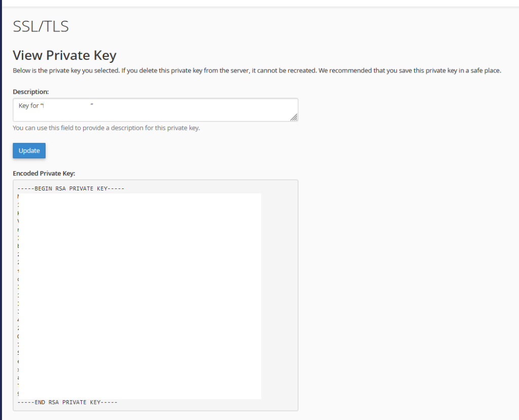Click the Encoded Private Key: label
Viewport: 519px width, 420px height.
point(44,173)
